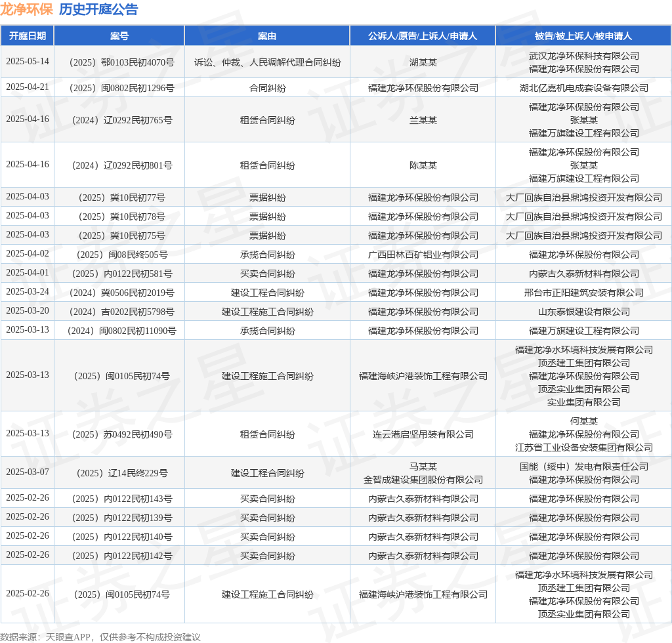672x643 pixels.
Task: Click plaintiff 湖某某
Action: (x=423, y=62)
